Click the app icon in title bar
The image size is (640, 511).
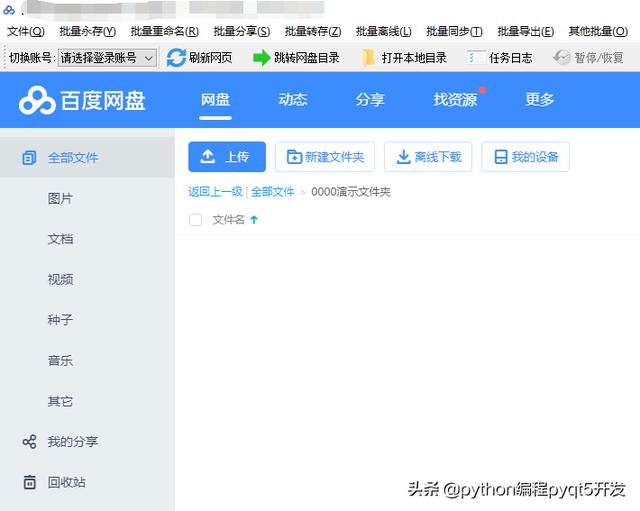point(9,10)
